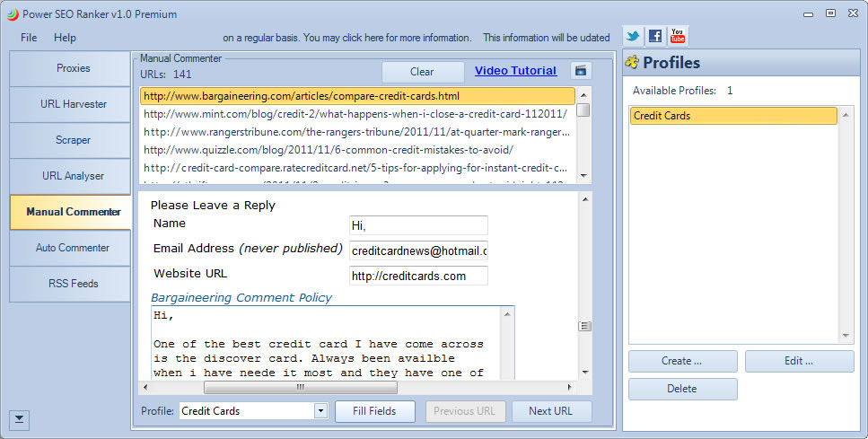The image size is (868, 439).
Task: Minimize the Power SEO Ranker window
Action: [809, 13]
